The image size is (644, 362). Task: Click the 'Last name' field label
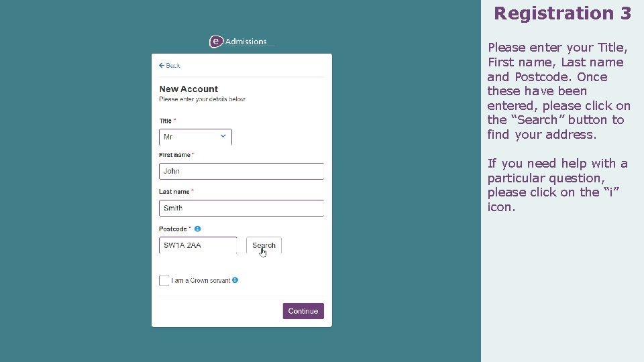point(174,192)
